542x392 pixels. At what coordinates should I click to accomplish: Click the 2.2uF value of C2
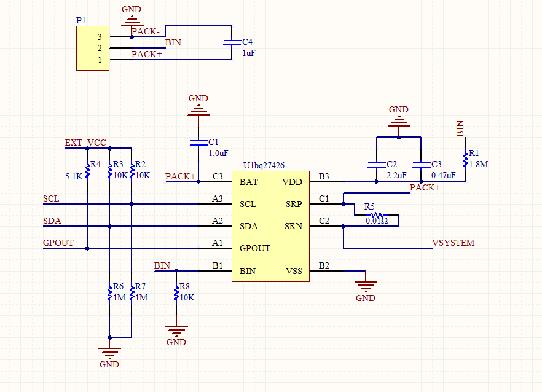coord(396,175)
